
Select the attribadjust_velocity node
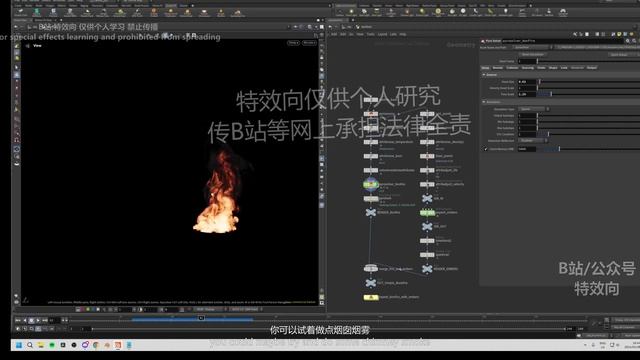coord(427,184)
